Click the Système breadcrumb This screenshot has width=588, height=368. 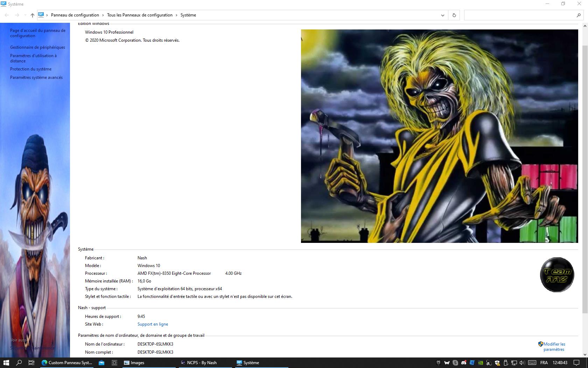[x=188, y=15]
